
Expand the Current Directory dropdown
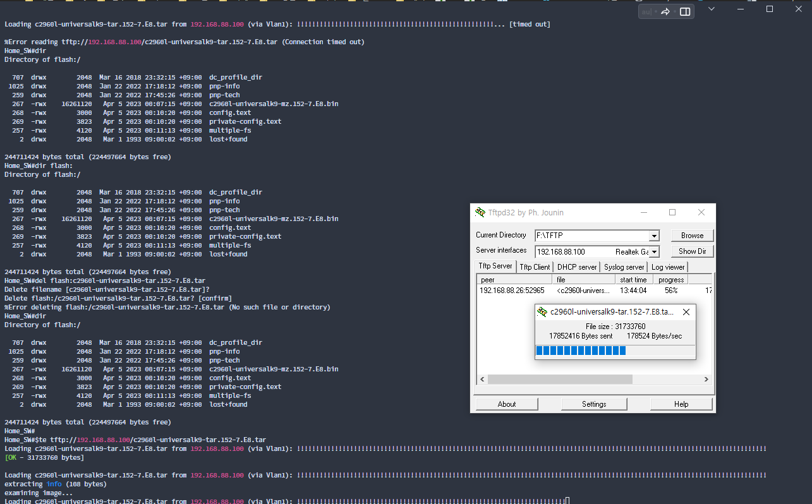click(x=654, y=236)
